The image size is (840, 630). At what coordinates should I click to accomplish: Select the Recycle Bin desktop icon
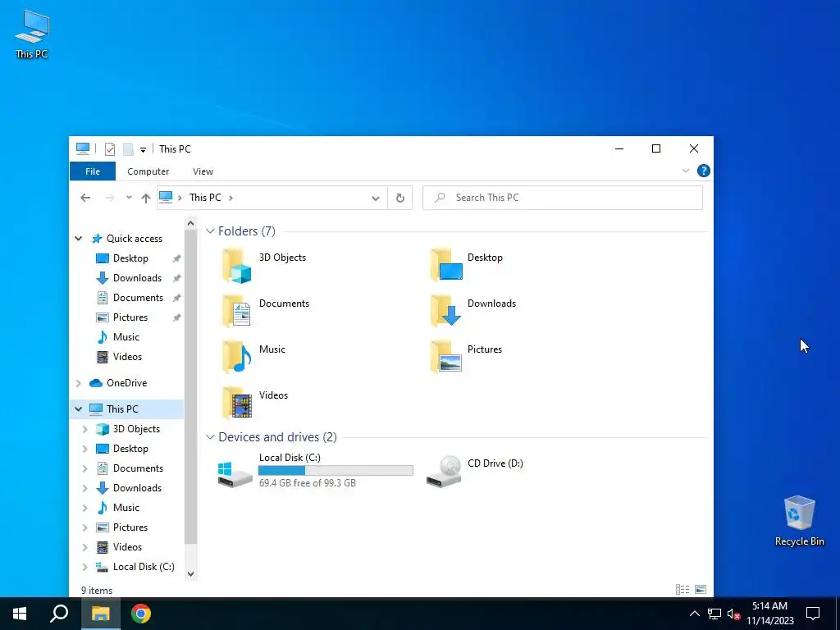799,520
